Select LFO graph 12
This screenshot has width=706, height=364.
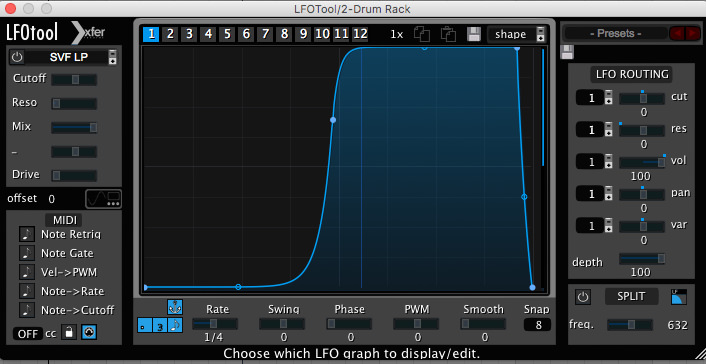[x=360, y=34]
